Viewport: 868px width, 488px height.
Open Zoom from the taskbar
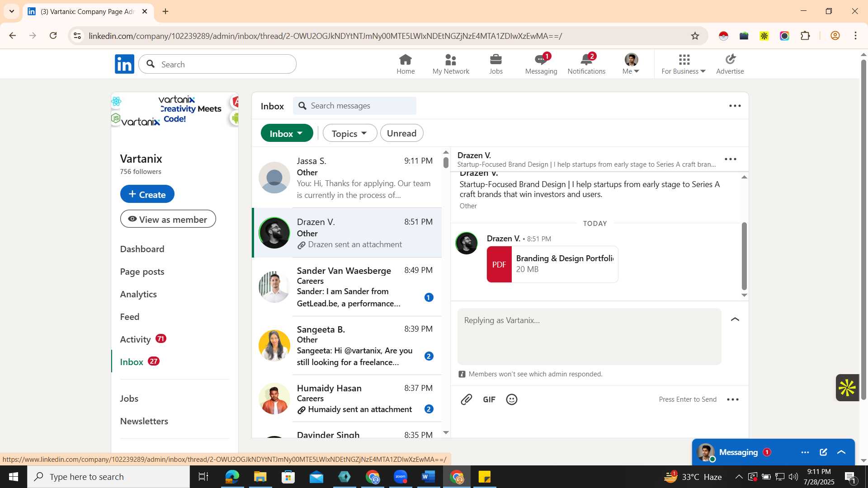point(401,477)
